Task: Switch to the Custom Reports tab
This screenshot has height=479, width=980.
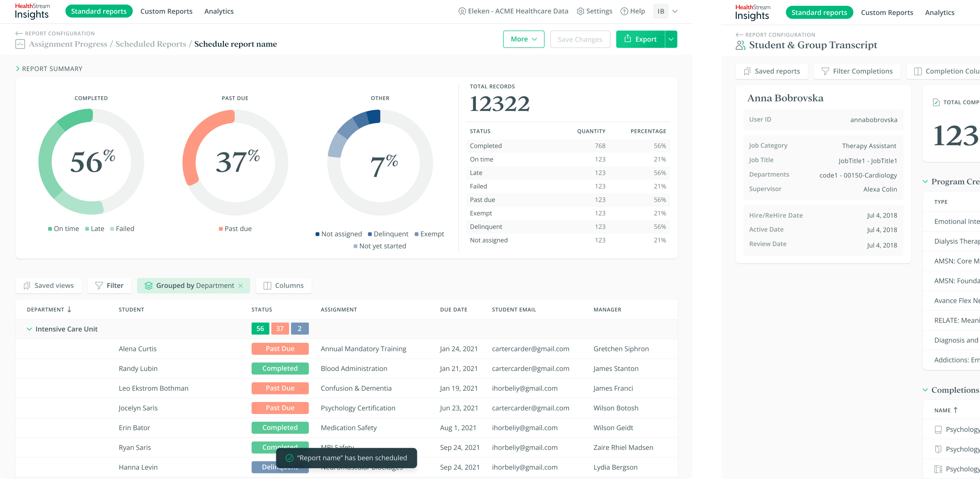Action: pos(166,11)
